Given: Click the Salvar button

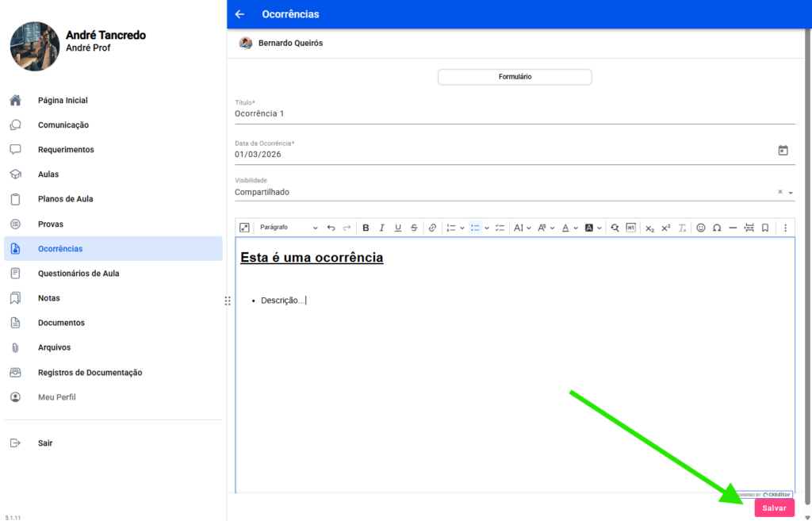Looking at the screenshot, I should (774, 508).
